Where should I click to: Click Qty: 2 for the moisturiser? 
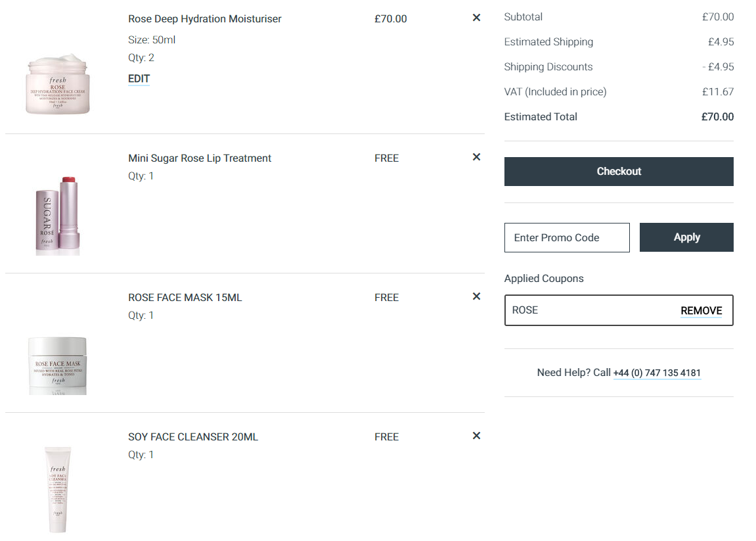[x=141, y=58]
